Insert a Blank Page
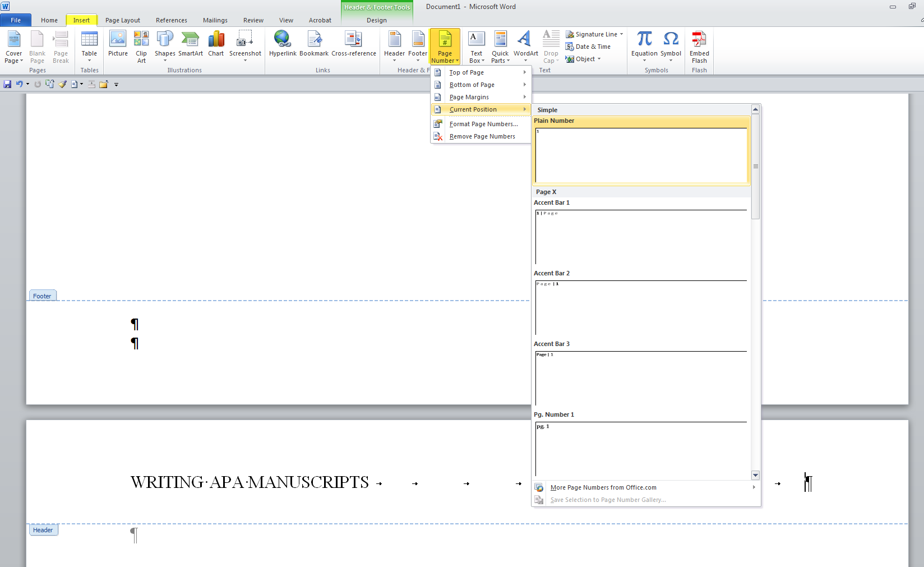The image size is (924, 567). coord(37,47)
